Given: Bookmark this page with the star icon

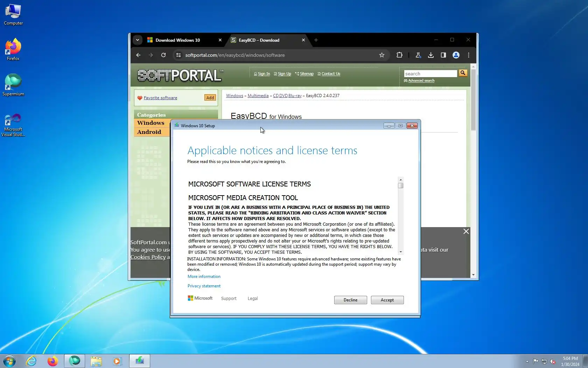Looking at the screenshot, I should (382, 55).
